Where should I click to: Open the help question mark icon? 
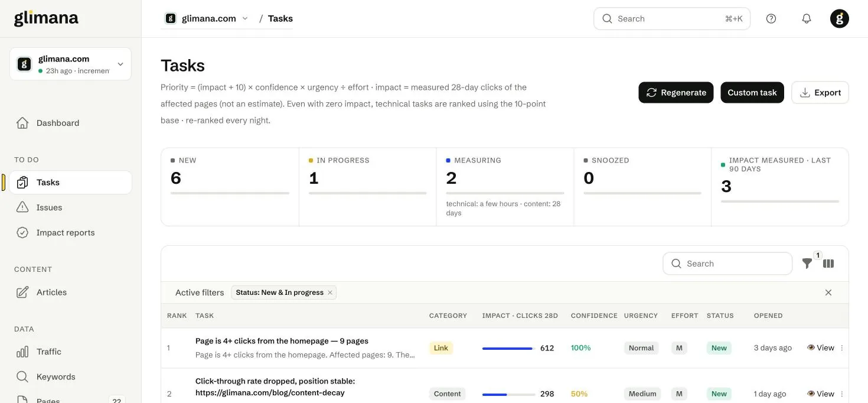pyautogui.click(x=771, y=18)
